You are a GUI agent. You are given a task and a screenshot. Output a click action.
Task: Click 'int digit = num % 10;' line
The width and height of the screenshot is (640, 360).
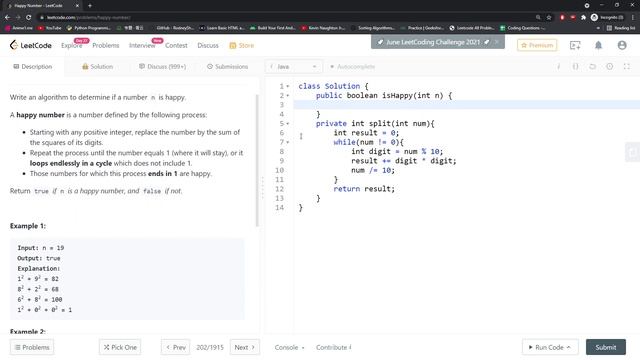[x=397, y=151]
